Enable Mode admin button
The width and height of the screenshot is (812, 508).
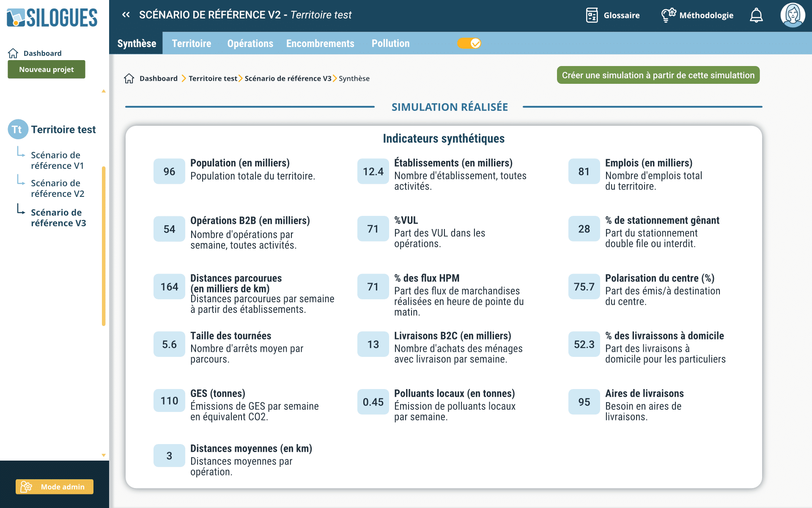pos(55,487)
